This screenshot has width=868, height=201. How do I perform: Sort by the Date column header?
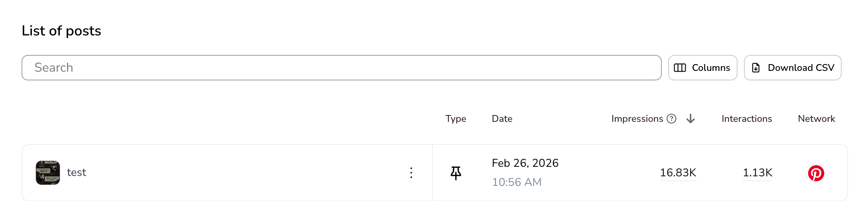coord(502,119)
